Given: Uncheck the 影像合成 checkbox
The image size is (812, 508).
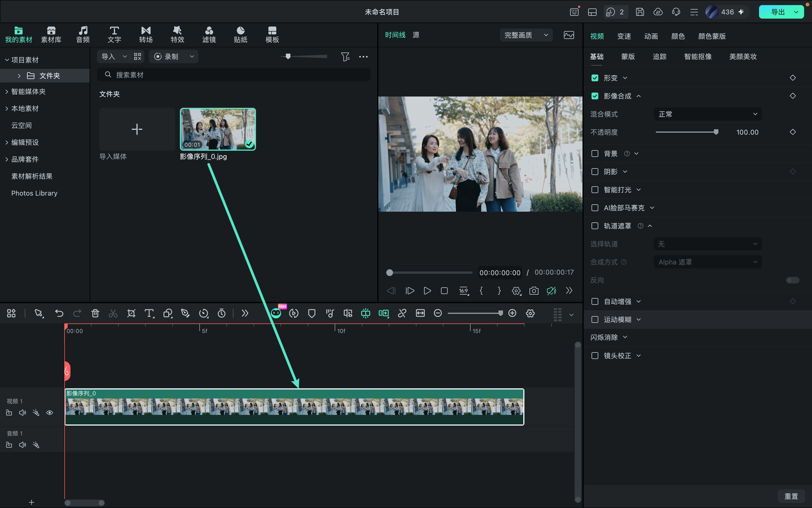Looking at the screenshot, I should (595, 96).
